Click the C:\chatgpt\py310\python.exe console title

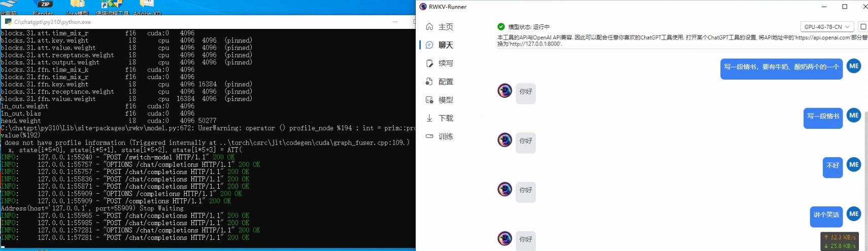[52, 22]
